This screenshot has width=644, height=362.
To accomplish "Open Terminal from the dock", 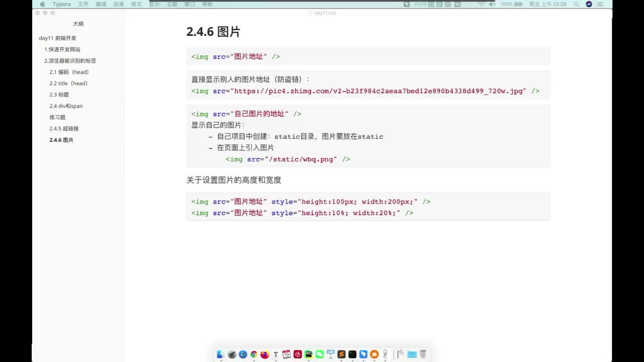I will pos(353,354).
